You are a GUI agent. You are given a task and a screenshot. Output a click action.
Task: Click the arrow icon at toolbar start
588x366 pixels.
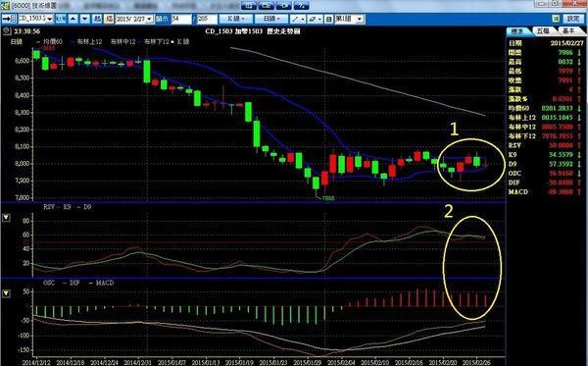[x=9, y=19]
